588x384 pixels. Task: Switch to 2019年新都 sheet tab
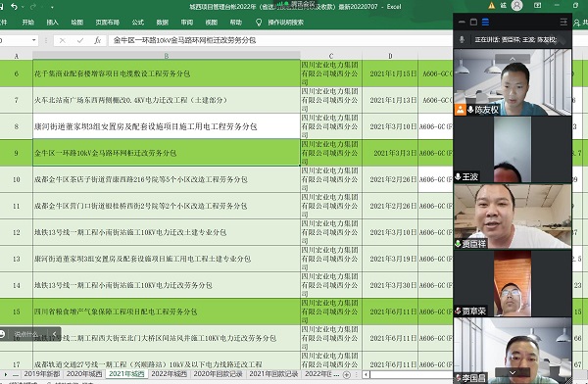tap(42, 374)
